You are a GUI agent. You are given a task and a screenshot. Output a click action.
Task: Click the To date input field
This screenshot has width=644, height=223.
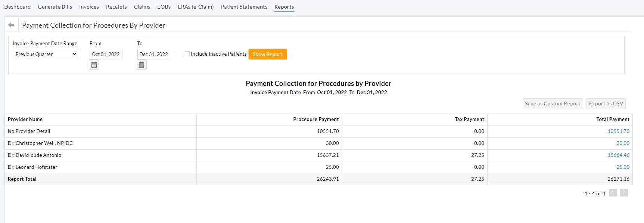click(x=153, y=54)
